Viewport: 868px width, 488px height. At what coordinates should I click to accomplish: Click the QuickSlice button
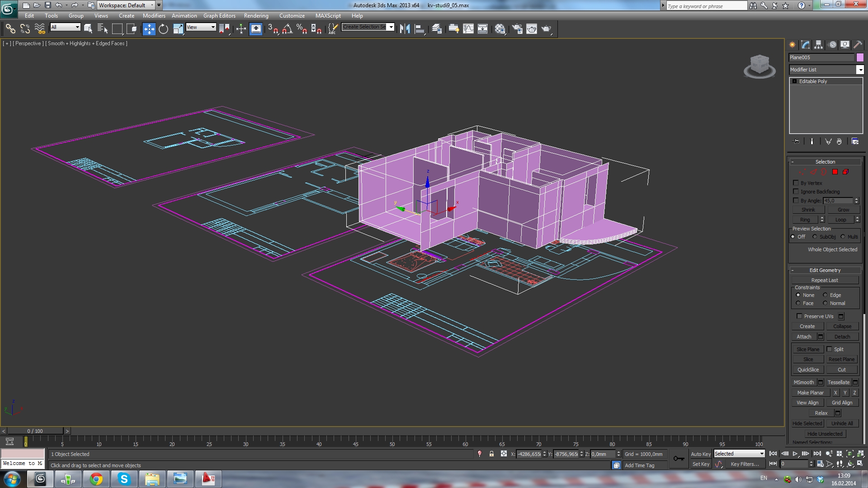point(808,370)
